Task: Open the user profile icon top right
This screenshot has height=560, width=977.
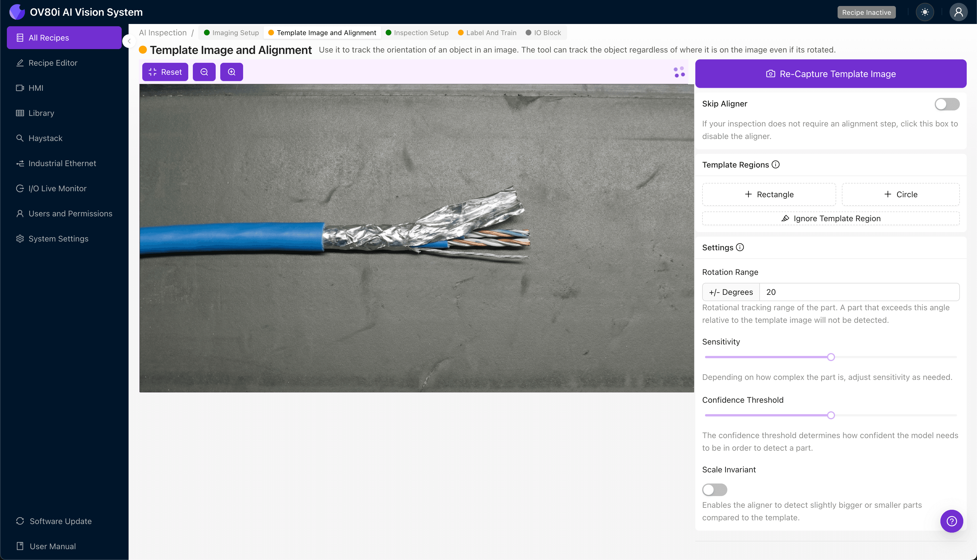Action: (x=958, y=12)
